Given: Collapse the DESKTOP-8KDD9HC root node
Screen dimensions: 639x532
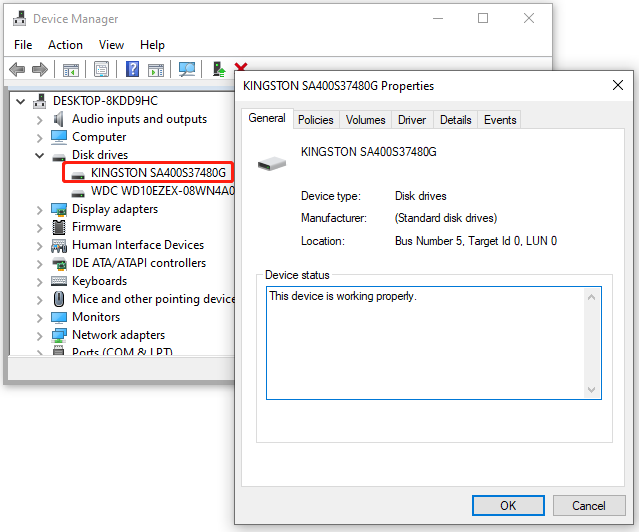Looking at the screenshot, I should coord(20,101).
